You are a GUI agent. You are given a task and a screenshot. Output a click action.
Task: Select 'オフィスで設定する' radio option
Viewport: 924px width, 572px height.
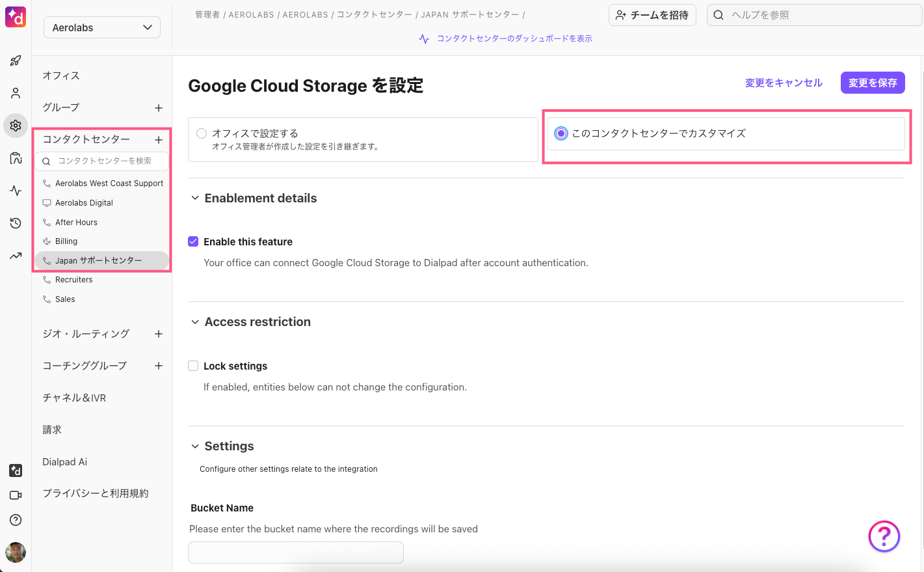click(202, 133)
